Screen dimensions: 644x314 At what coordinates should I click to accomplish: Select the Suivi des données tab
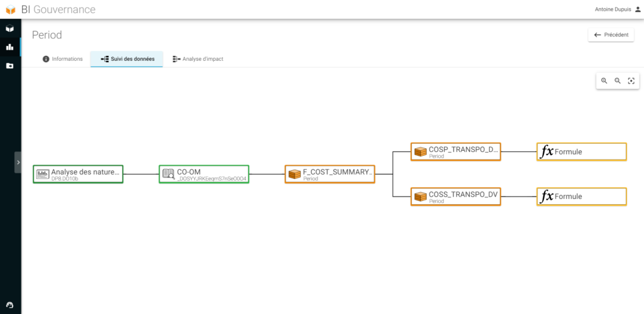tap(127, 59)
